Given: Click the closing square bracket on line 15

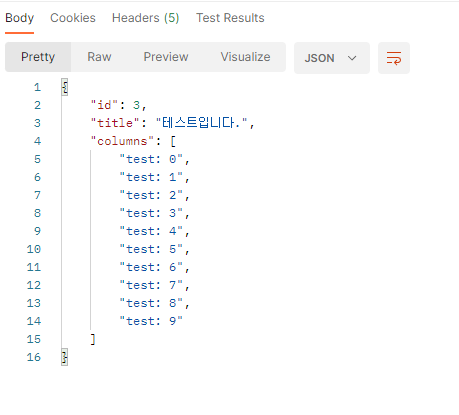Looking at the screenshot, I should click(93, 339).
